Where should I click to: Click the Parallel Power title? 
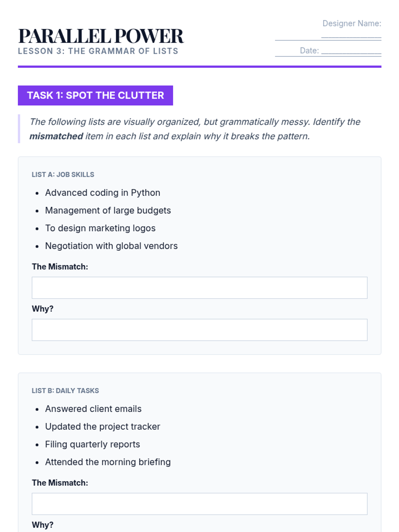pyautogui.click(x=101, y=36)
